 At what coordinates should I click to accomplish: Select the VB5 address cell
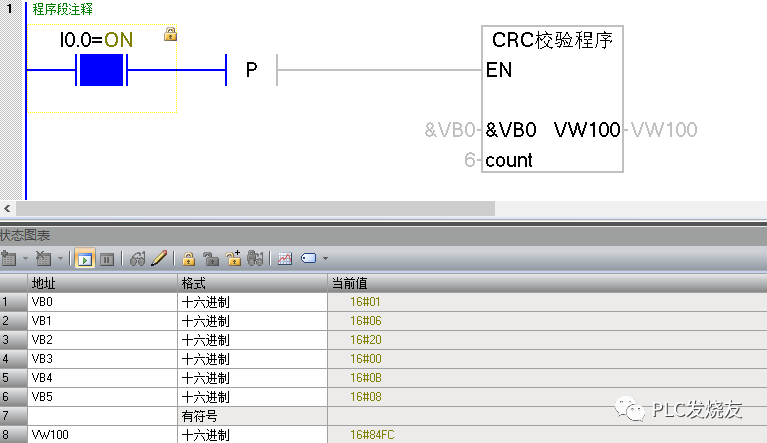pos(102,397)
